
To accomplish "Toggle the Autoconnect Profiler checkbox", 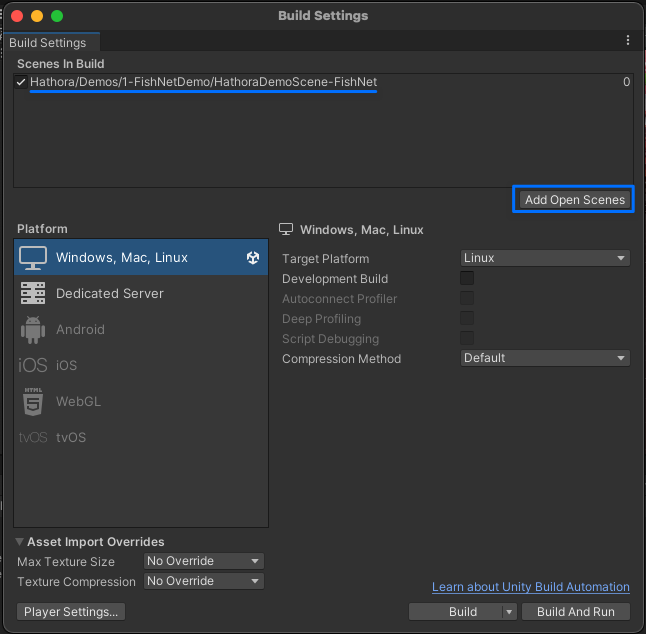I will (467, 298).
